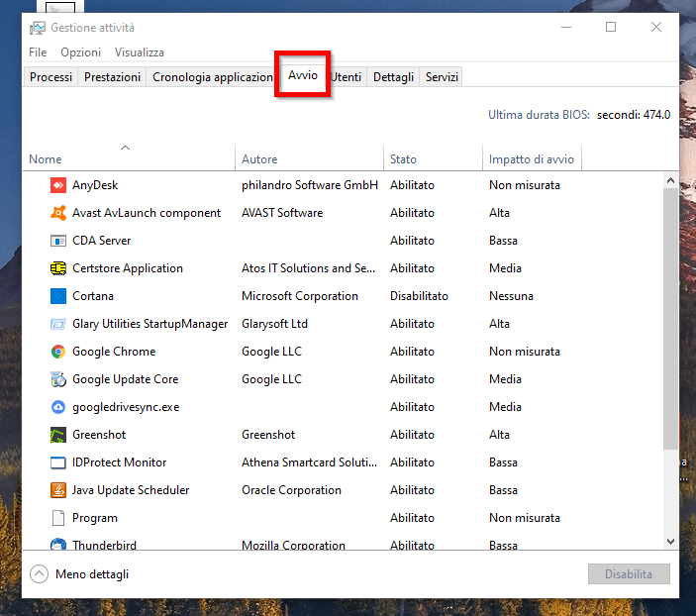The width and height of the screenshot is (696, 616).
Task: Click the Google Chrome icon
Action: click(x=58, y=352)
